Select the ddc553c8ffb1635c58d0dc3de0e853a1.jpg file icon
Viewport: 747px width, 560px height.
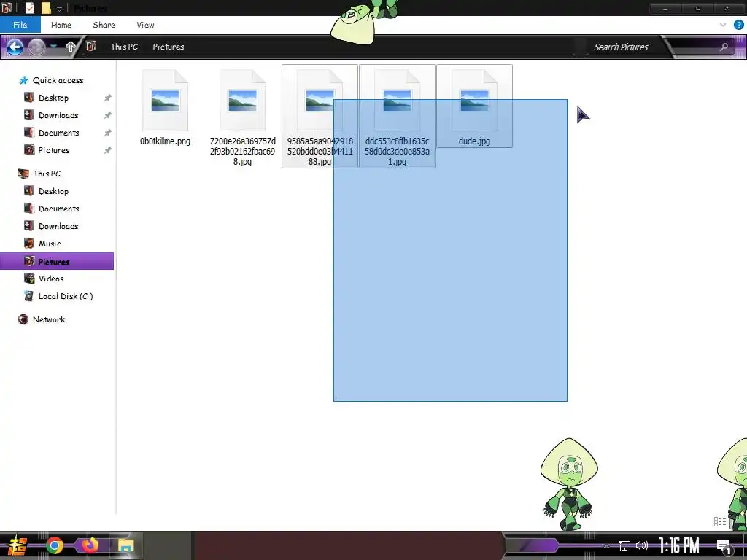pyautogui.click(x=397, y=101)
